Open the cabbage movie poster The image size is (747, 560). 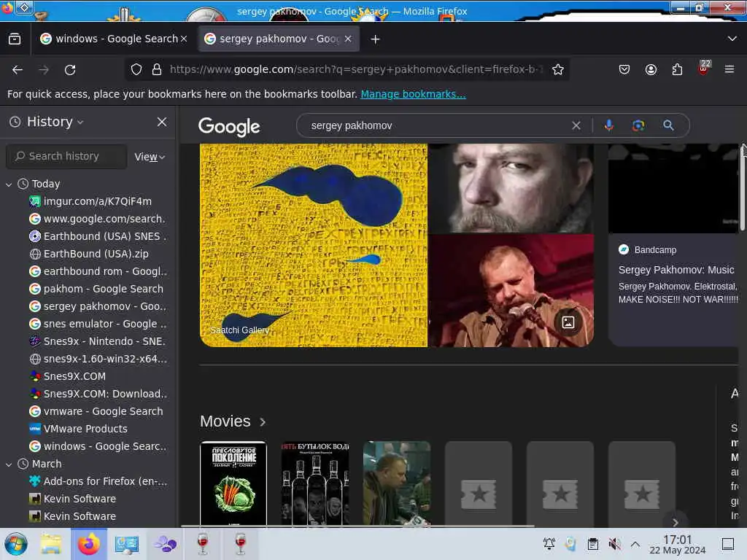pos(233,483)
